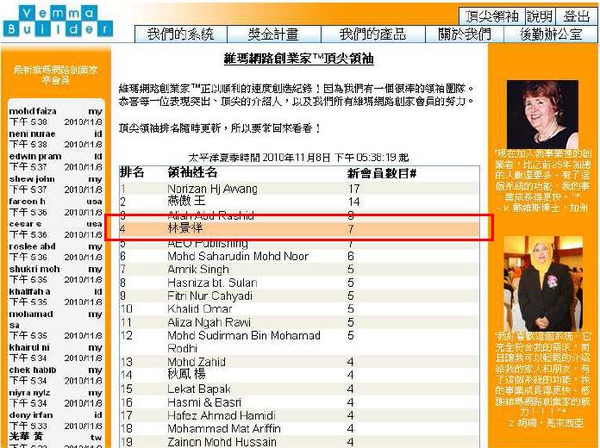Click new member entry neni nurae

(32, 134)
